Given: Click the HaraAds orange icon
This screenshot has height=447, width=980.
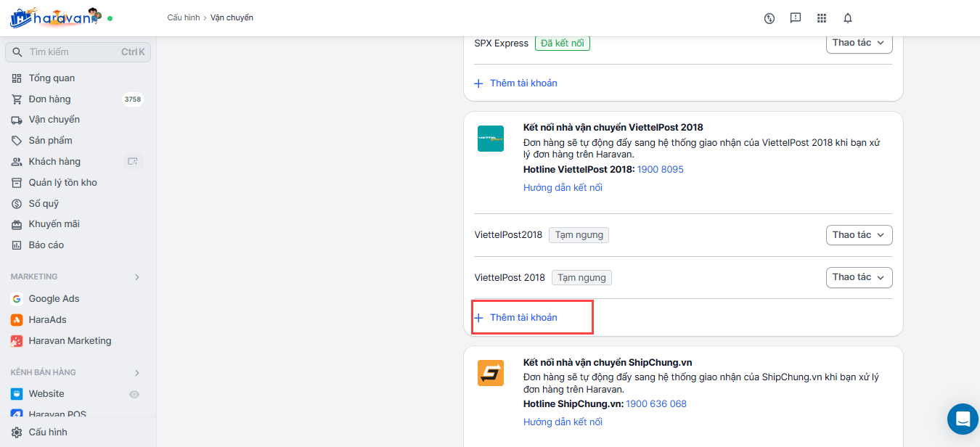Looking at the screenshot, I should click(17, 320).
